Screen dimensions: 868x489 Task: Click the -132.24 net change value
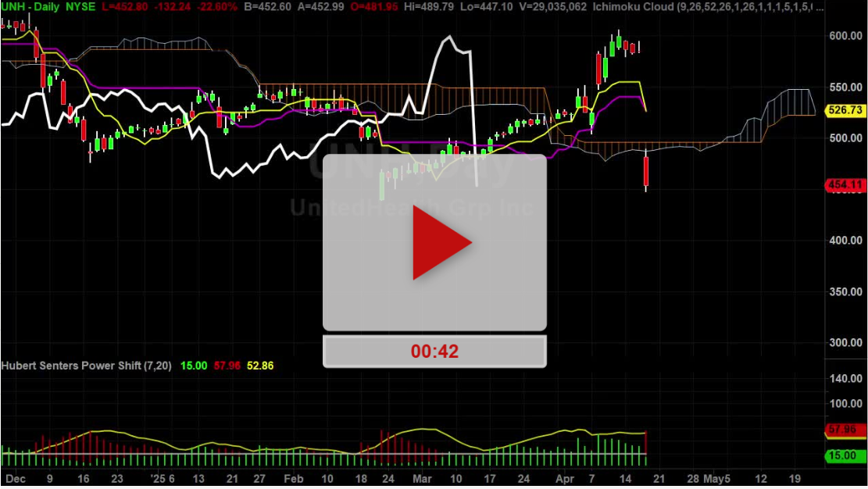[172, 7]
